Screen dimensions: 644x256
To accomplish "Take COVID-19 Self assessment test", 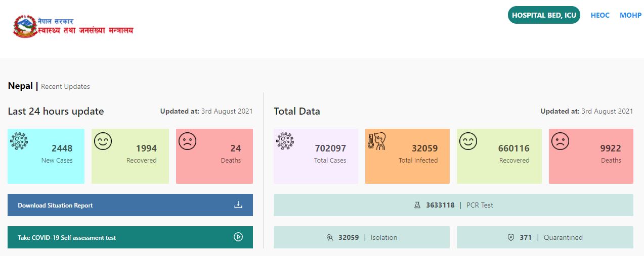I will click(67, 237).
